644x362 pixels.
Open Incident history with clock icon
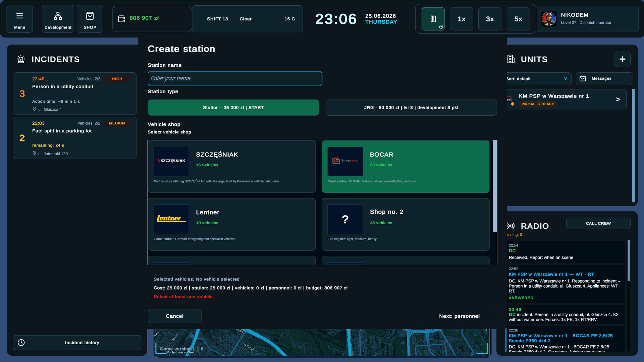pos(77,343)
